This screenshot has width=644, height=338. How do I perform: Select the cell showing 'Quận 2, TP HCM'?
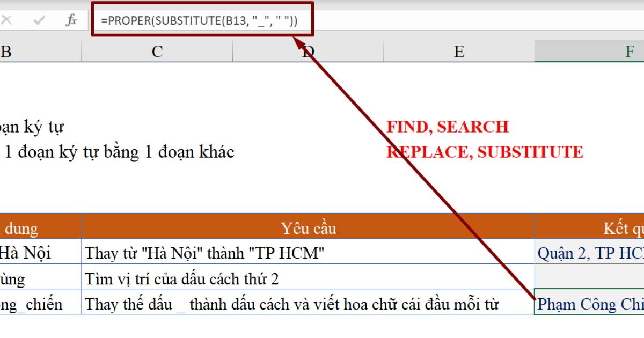585,252
